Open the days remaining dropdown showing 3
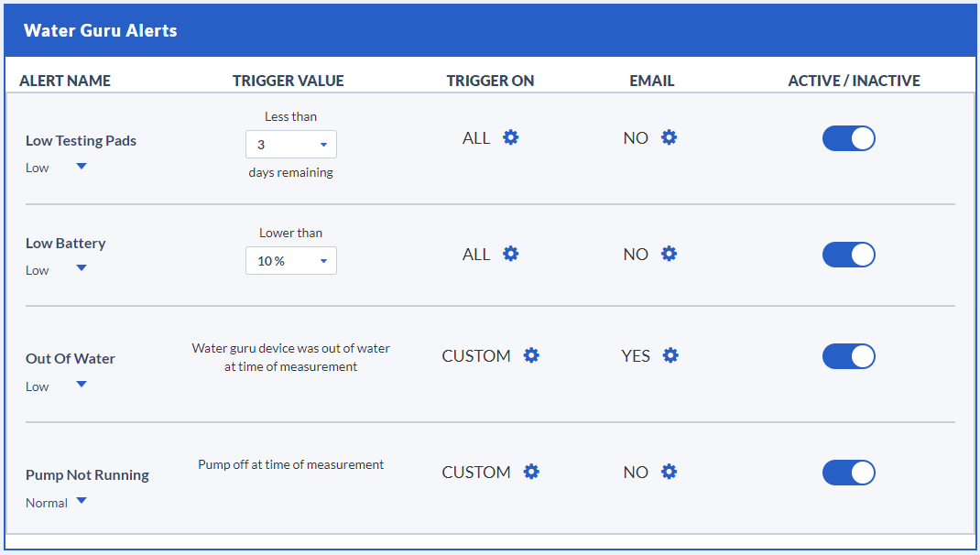 click(x=291, y=145)
